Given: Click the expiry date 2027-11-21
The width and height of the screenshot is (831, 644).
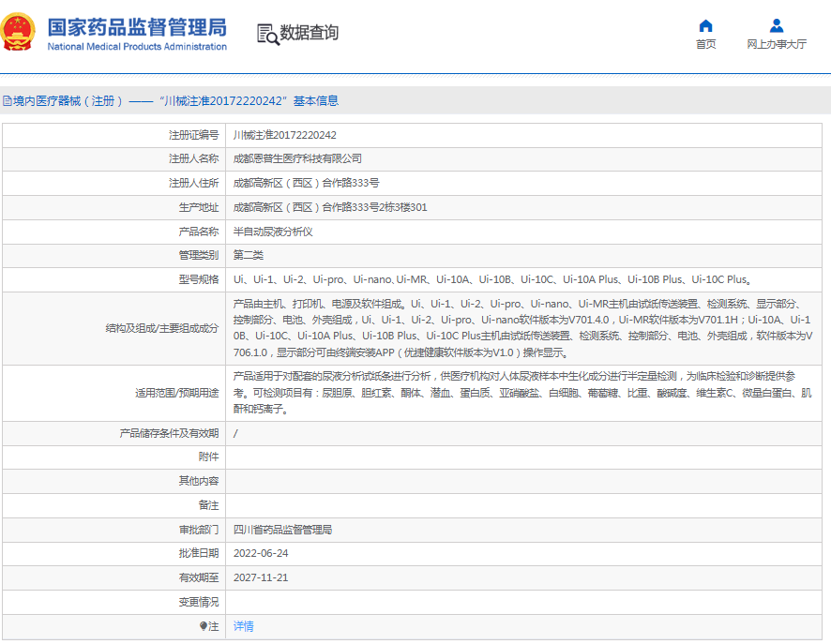Looking at the screenshot, I should tap(260, 577).
